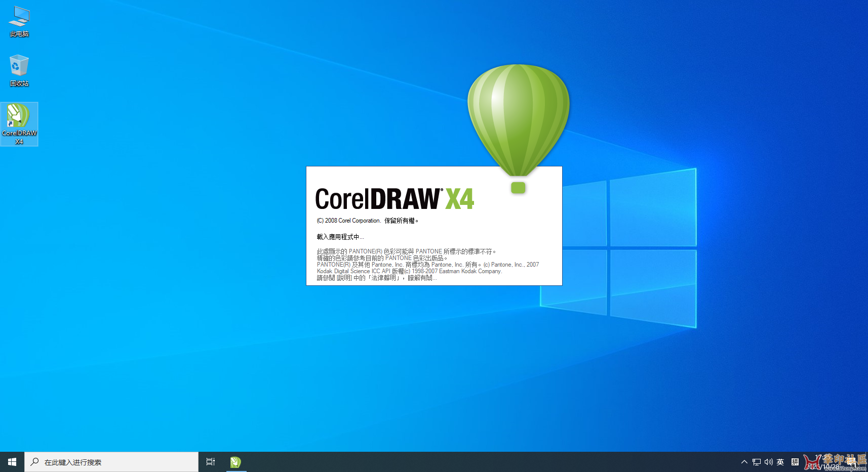
Task: Open Task View from the taskbar
Action: point(210,461)
